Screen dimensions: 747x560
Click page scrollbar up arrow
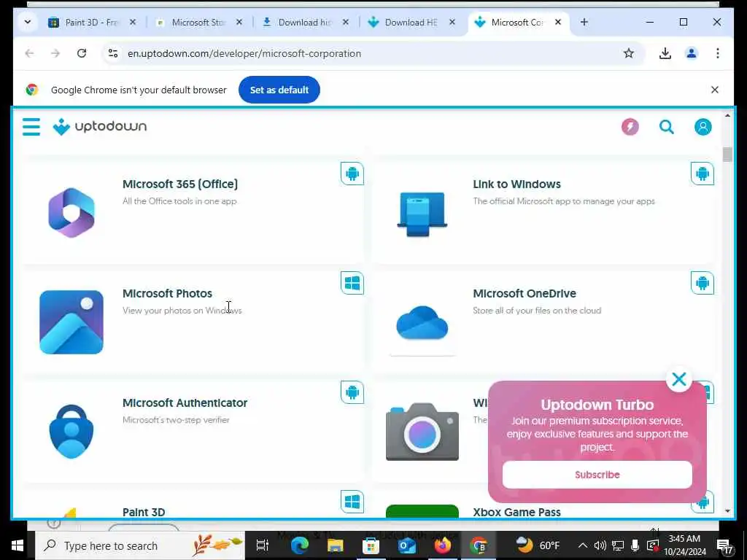(727, 116)
